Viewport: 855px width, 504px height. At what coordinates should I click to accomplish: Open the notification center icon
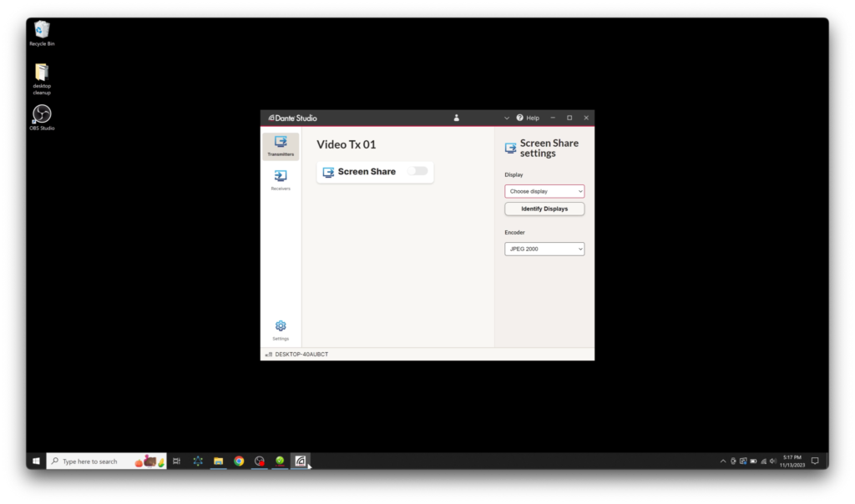815,461
